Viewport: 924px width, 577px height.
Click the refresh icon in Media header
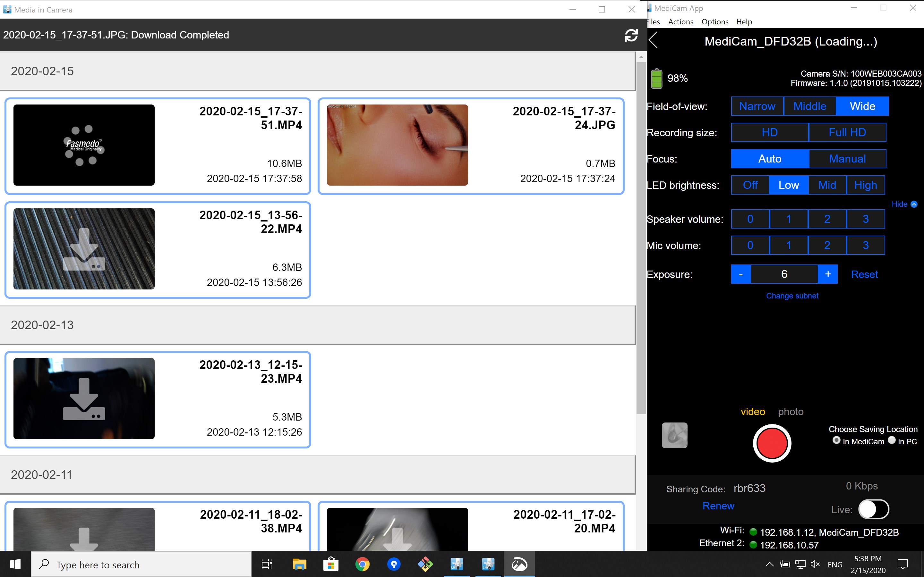click(631, 35)
